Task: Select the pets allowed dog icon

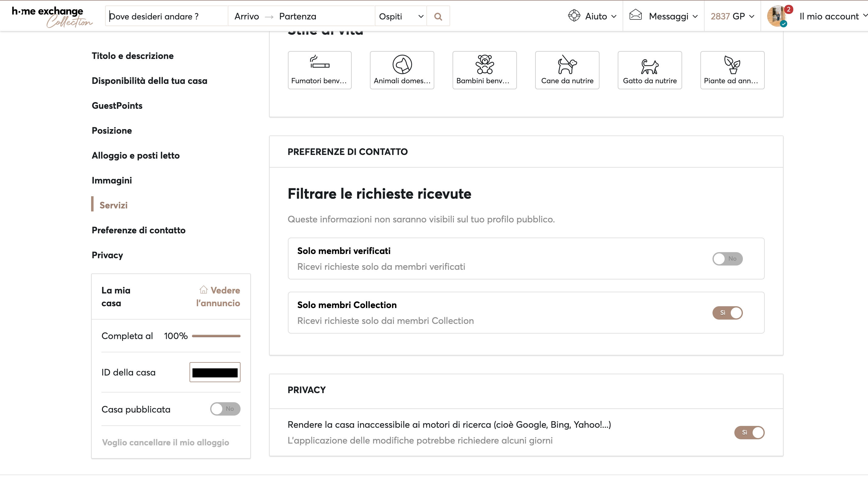Action: (402, 64)
